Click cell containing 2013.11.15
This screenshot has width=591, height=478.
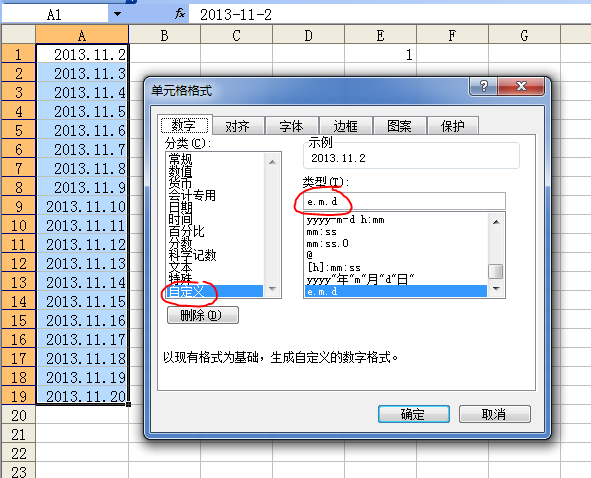click(x=82, y=301)
